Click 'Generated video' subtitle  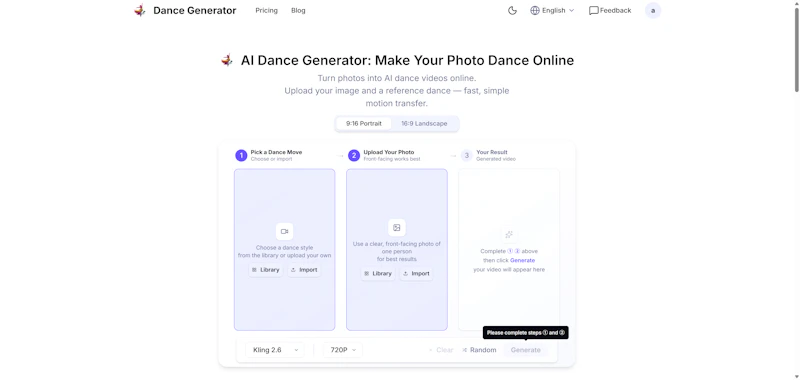pyautogui.click(x=496, y=159)
